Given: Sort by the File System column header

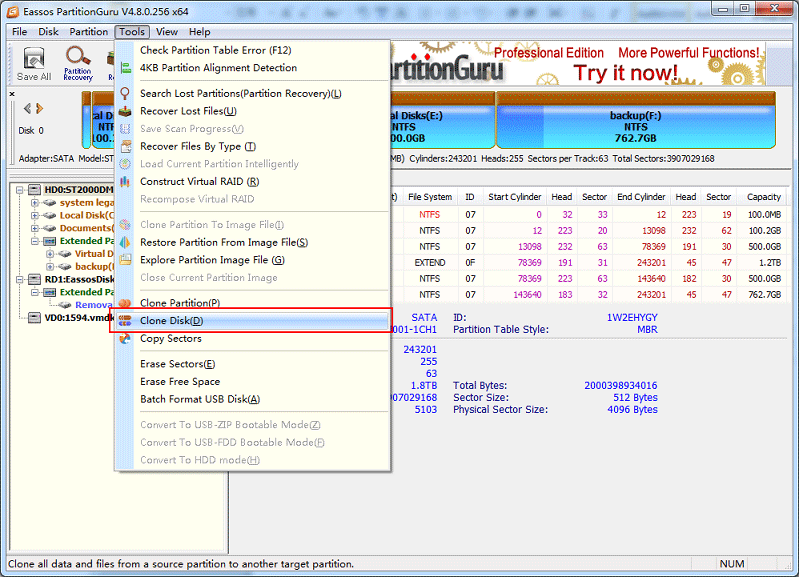Looking at the screenshot, I should click(430, 197).
